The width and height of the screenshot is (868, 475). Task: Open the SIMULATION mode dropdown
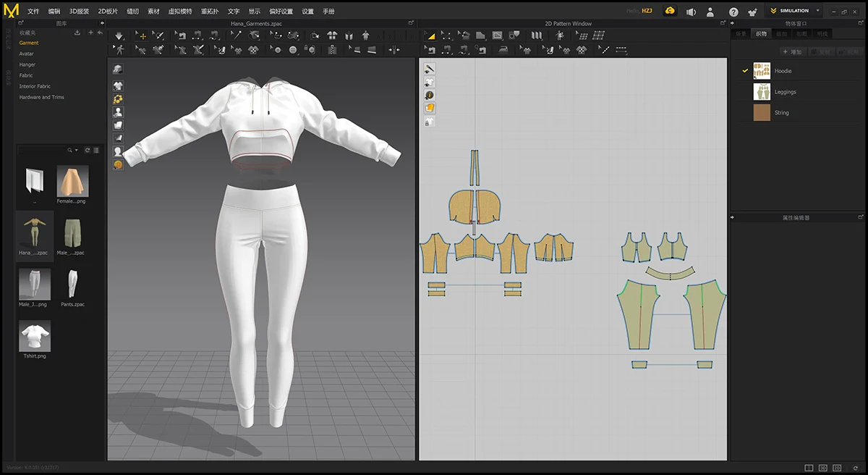(x=818, y=11)
